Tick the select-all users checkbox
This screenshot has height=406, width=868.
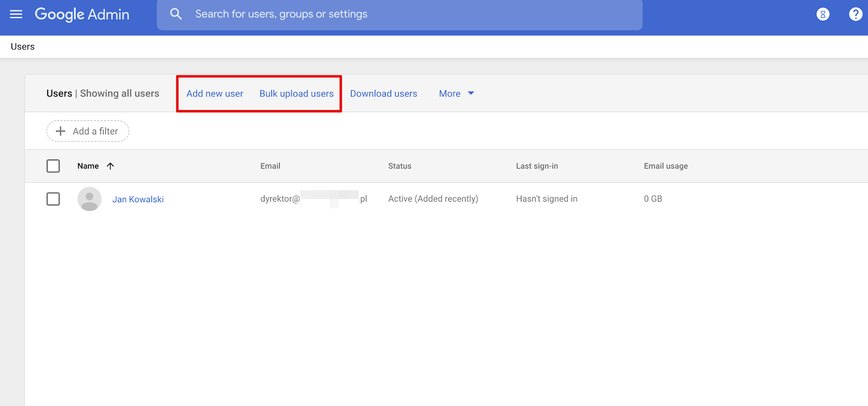[53, 166]
